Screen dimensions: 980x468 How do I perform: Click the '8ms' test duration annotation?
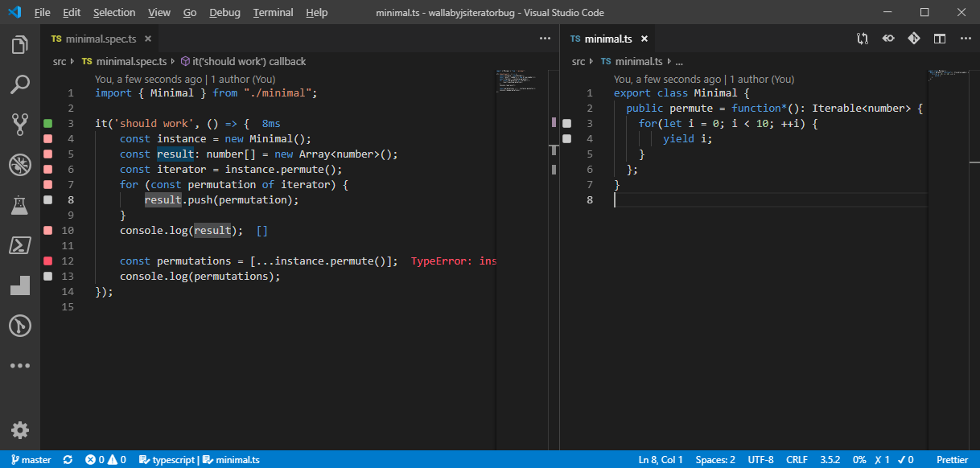point(271,123)
